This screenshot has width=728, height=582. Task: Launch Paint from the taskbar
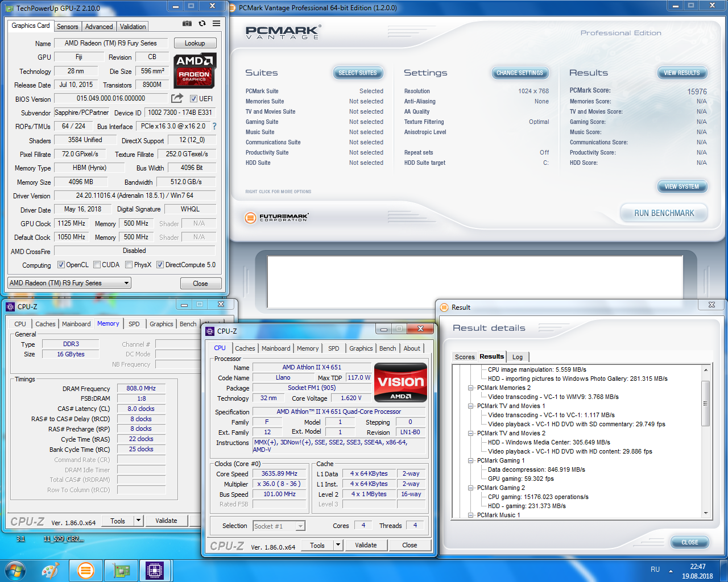click(51, 570)
